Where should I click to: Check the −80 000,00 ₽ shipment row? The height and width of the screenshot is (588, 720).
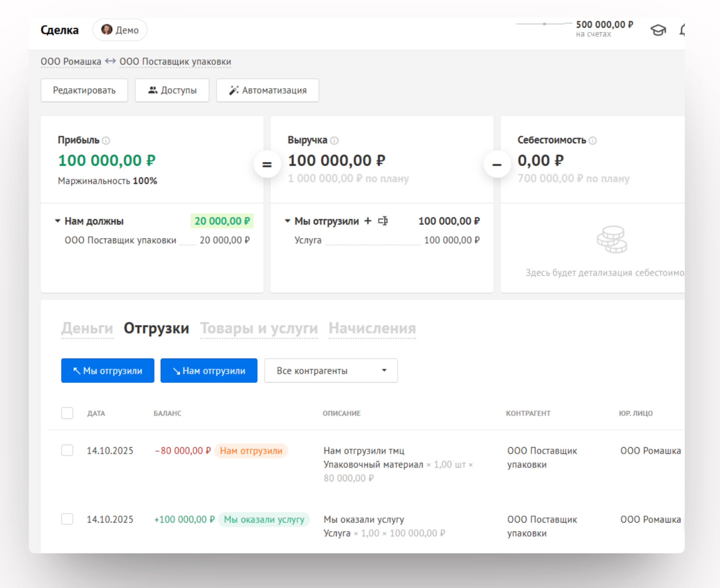coord(67,450)
